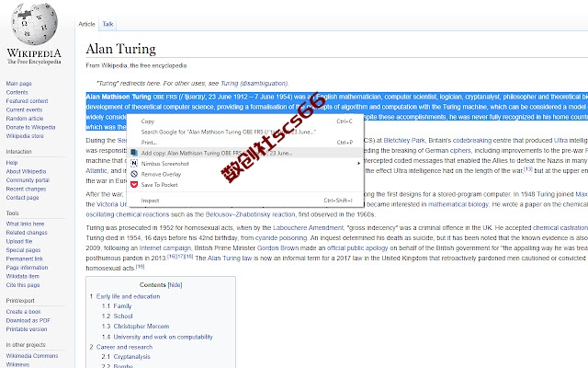Open the Contents sidebar link
This screenshot has width=588, height=368.
(x=17, y=92)
